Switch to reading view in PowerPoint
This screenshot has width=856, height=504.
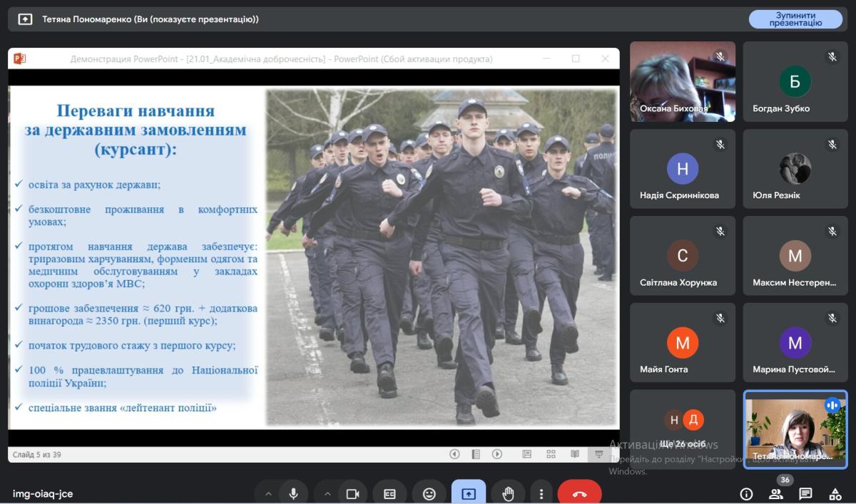pyautogui.click(x=575, y=454)
